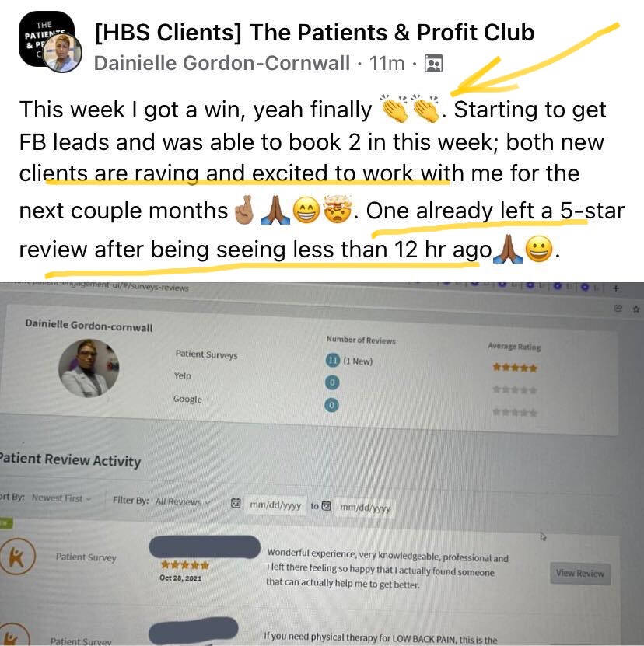The height and width of the screenshot is (646, 644).
Task: Focus the end date mm/dd/yyyy field
Action: coord(365,508)
